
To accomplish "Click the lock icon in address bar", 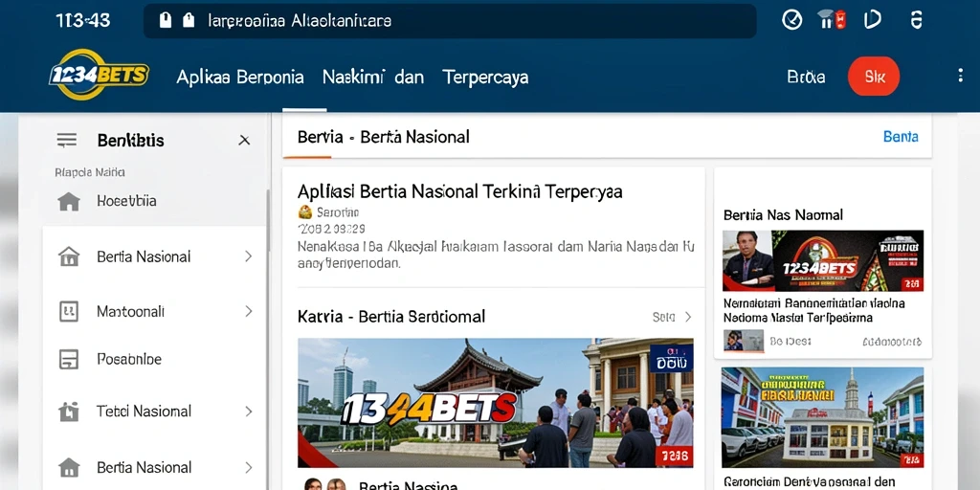I will [165, 21].
